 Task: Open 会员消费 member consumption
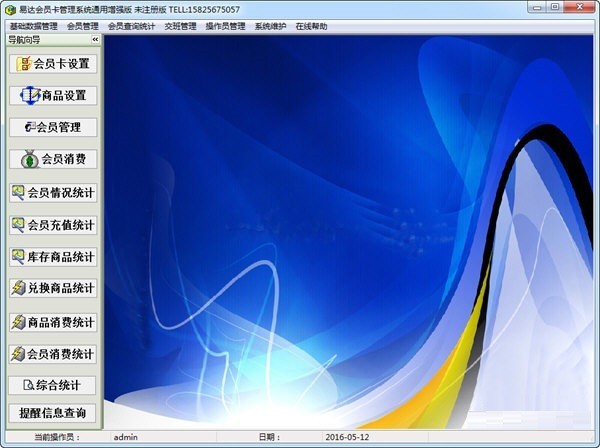point(53,159)
